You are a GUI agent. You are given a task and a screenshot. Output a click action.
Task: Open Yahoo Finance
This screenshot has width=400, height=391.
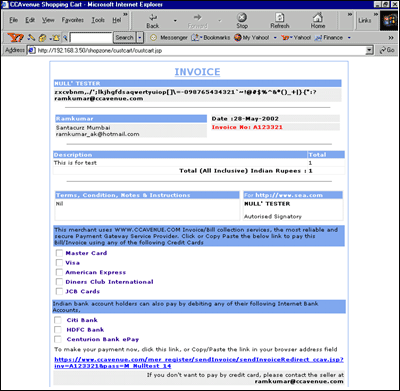click(x=329, y=38)
